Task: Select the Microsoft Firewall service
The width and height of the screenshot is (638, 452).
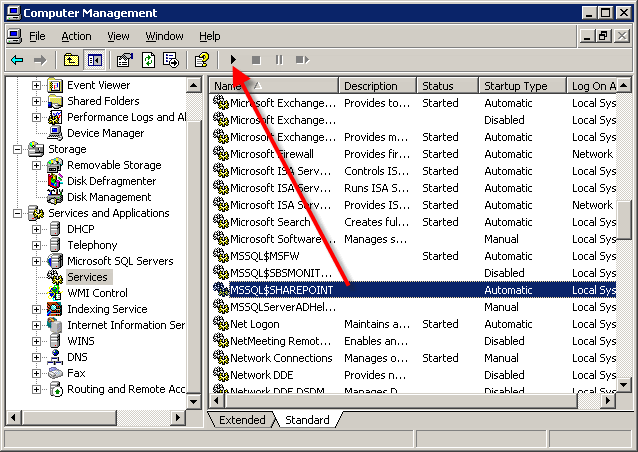Action: coord(272,154)
